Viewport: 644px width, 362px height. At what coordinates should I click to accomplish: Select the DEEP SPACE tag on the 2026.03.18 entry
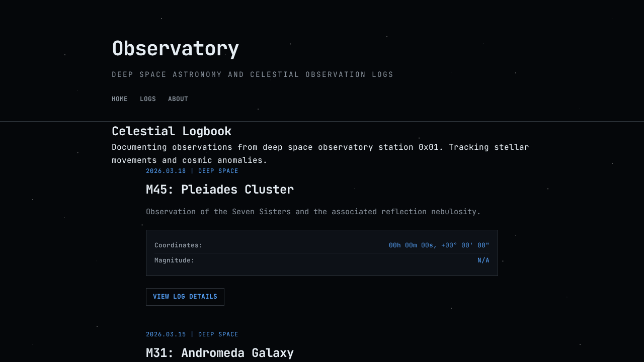coord(218,170)
